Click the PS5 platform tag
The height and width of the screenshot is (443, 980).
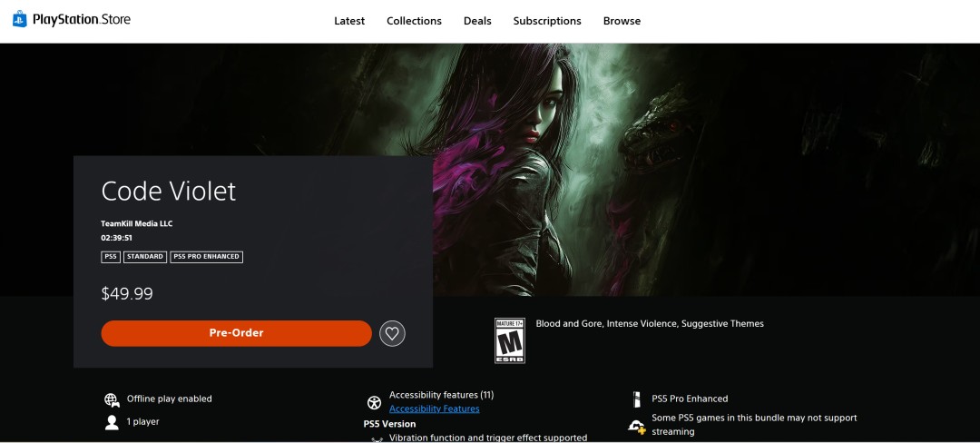[x=111, y=257]
